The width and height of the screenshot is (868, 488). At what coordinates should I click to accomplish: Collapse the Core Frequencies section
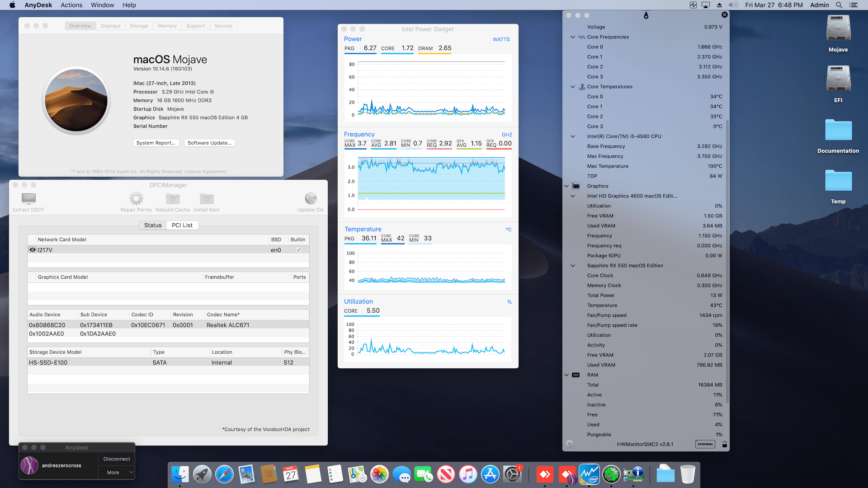point(572,37)
